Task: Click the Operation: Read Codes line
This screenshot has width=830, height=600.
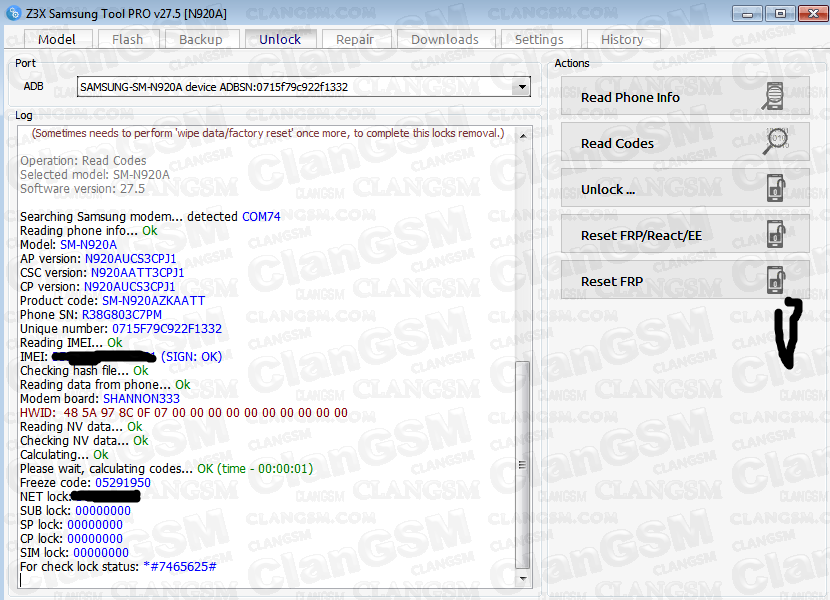Action: 83,161
